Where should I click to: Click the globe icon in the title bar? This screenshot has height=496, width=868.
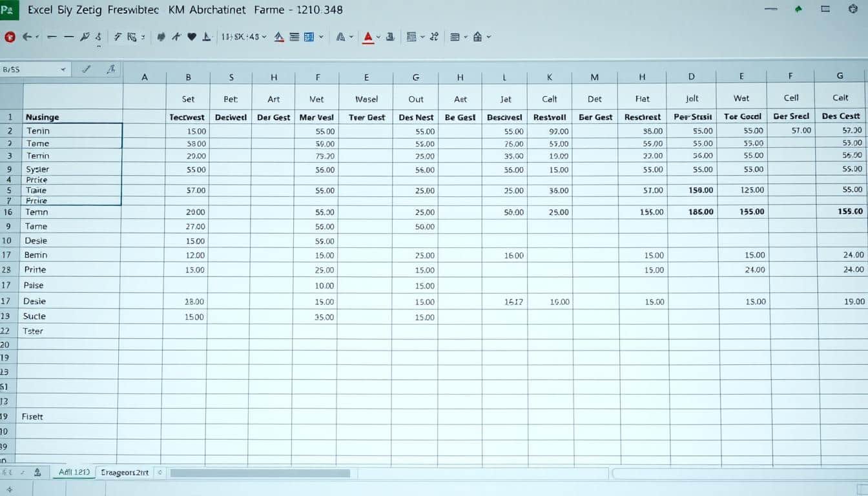[x=852, y=9]
